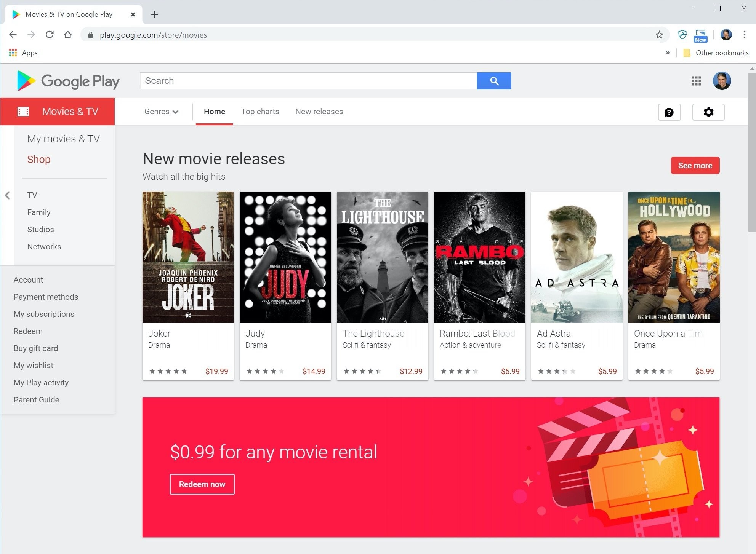Open the Google apps grid icon

click(696, 81)
